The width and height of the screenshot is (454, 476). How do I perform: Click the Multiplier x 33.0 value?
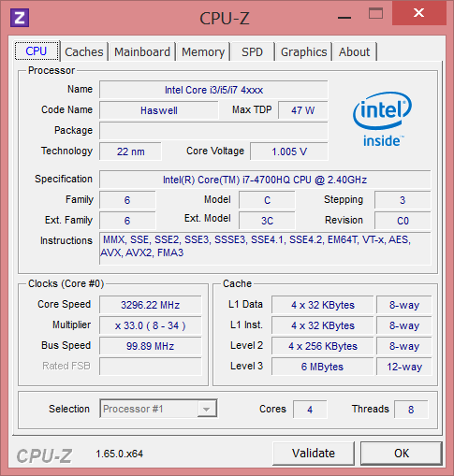pos(151,325)
